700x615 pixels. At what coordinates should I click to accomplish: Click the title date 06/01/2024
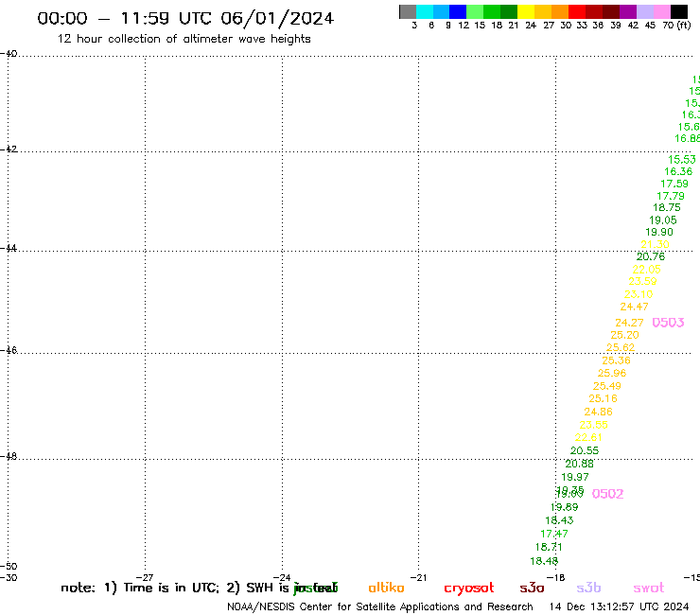(277, 19)
